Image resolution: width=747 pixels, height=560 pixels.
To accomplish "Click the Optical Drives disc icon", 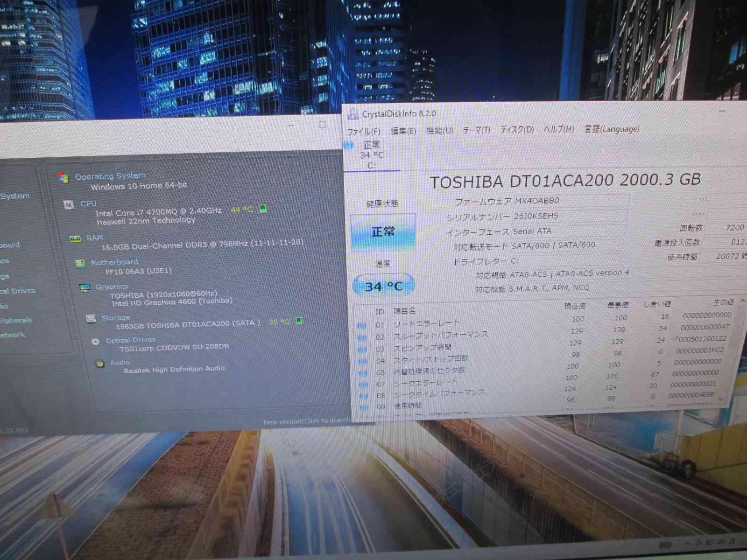I will [x=96, y=341].
